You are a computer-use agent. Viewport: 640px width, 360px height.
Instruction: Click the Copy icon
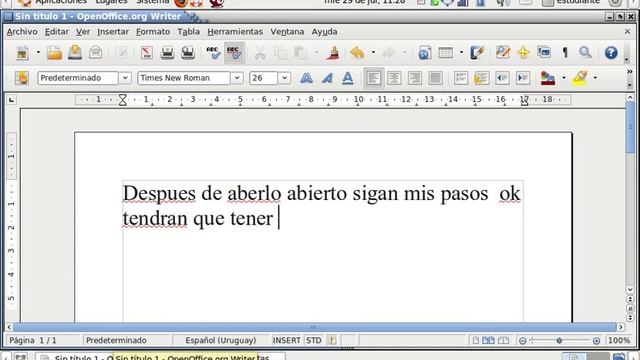pyautogui.click(x=280, y=53)
